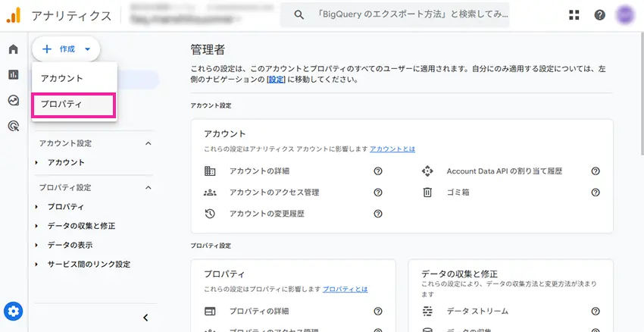Click the Home icon in left sidebar

point(13,50)
